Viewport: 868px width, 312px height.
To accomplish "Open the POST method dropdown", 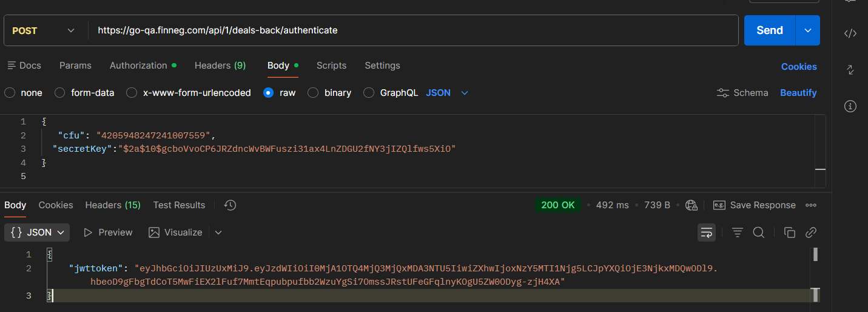I will (44, 30).
